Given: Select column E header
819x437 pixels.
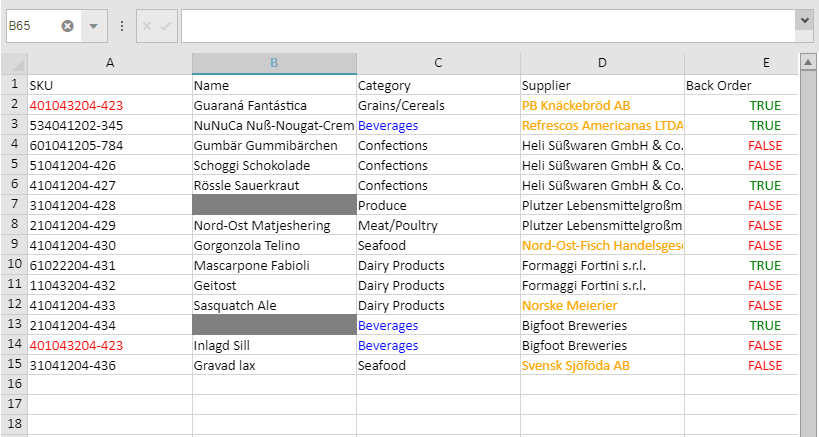Looking at the screenshot, I should pos(742,63).
